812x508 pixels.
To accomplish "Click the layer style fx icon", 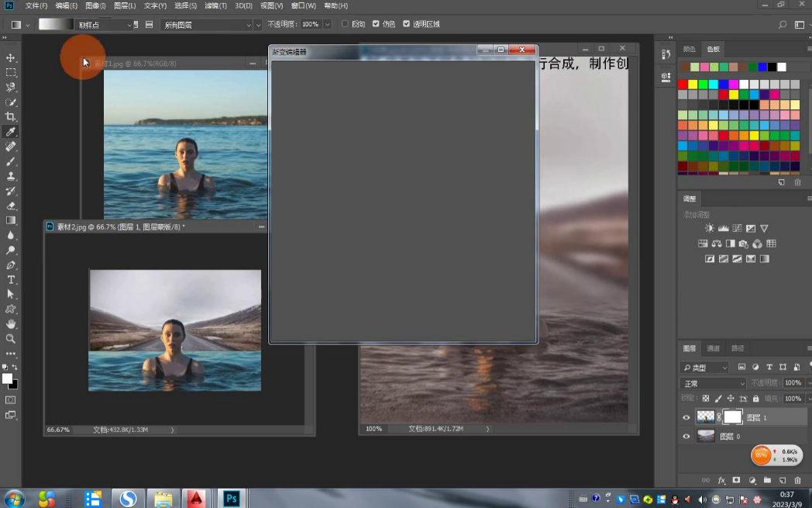I will tap(721, 481).
